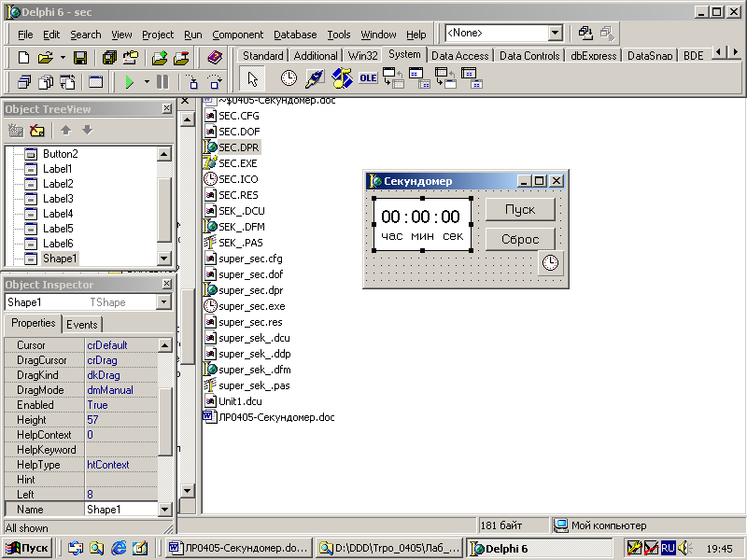
Task: Open the Database menu
Action: [295, 35]
